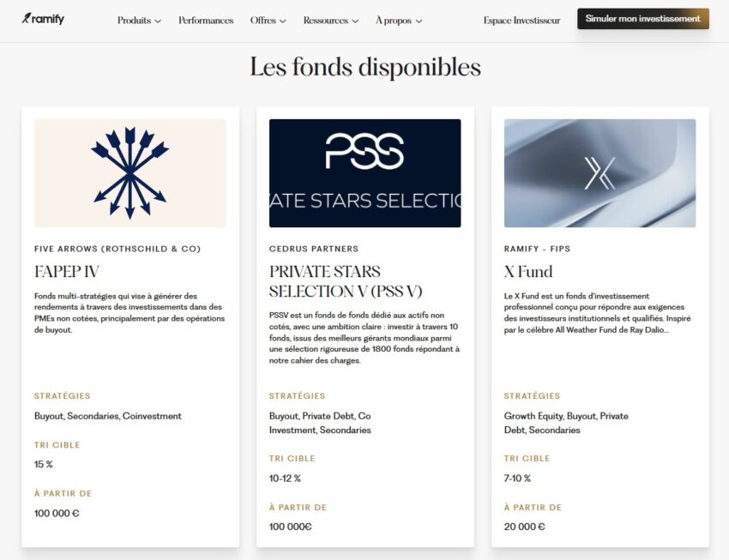Viewport: 729px width, 560px height.
Task: Expand the Produits dropdown menu
Action: click(x=139, y=21)
